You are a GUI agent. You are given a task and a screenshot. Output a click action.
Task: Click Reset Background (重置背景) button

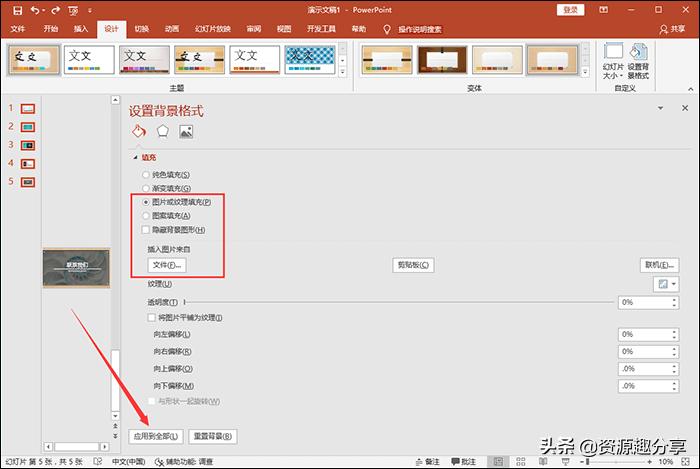212,436
